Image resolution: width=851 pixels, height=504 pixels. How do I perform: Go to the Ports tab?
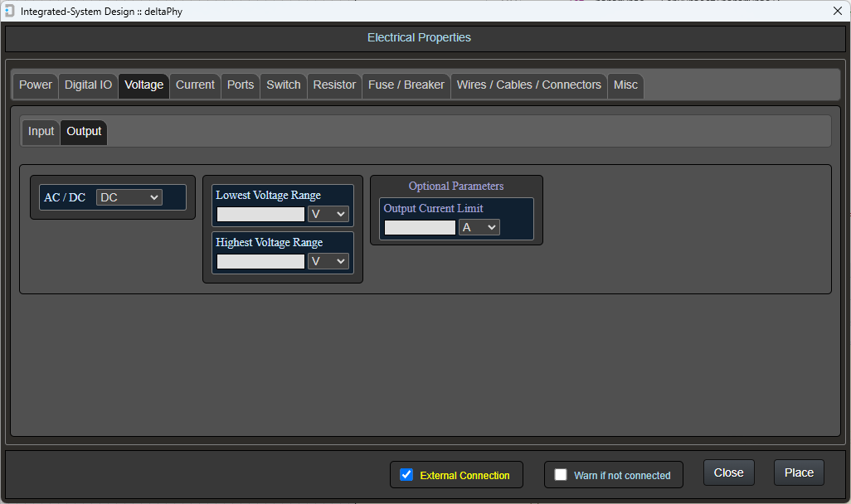[241, 85]
